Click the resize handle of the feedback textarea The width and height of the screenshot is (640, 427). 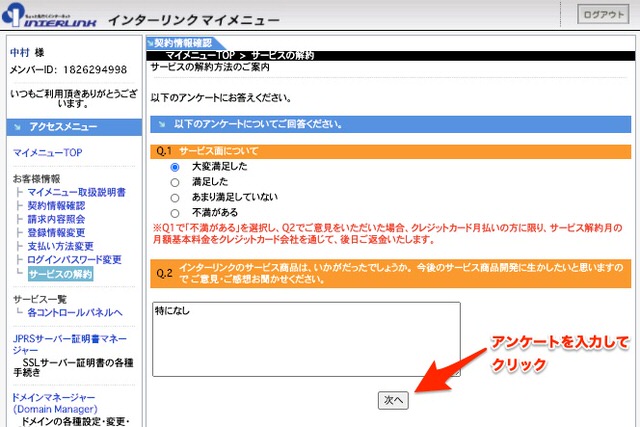(x=457, y=373)
